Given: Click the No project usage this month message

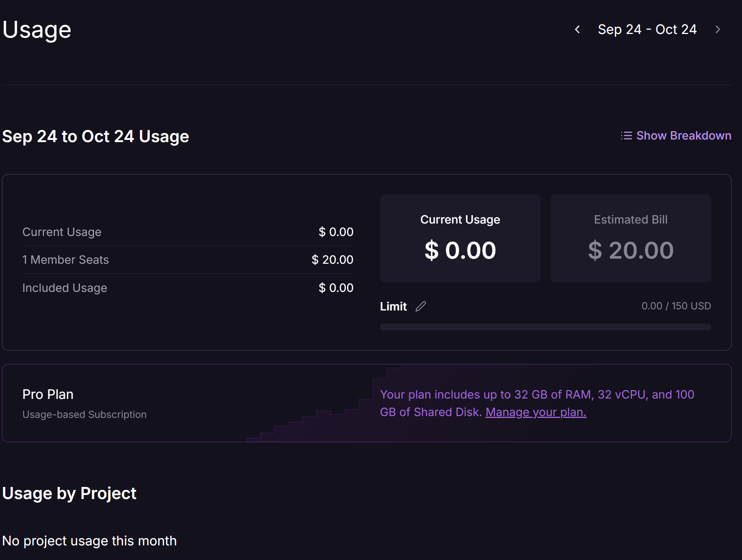Looking at the screenshot, I should pyautogui.click(x=90, y=541).
